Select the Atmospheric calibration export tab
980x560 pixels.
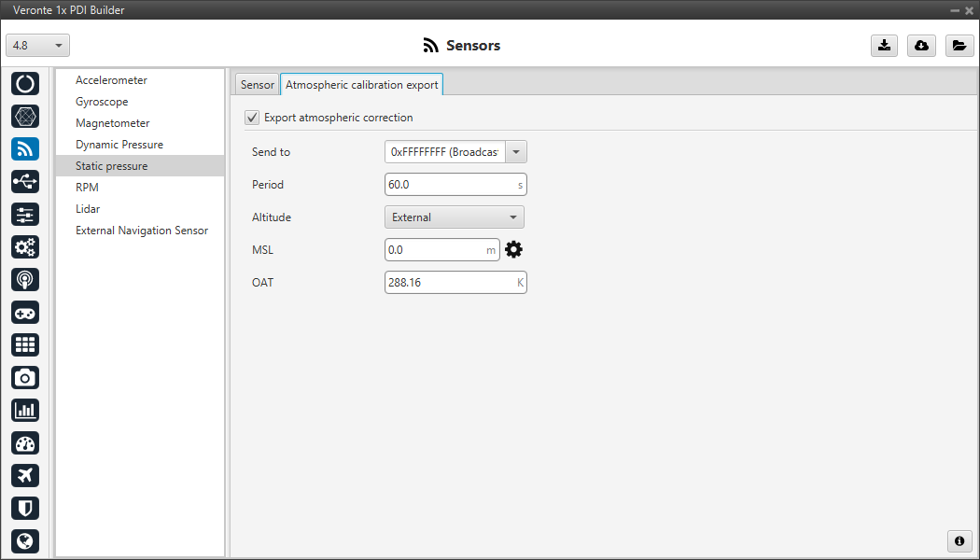tap(362, 85)
